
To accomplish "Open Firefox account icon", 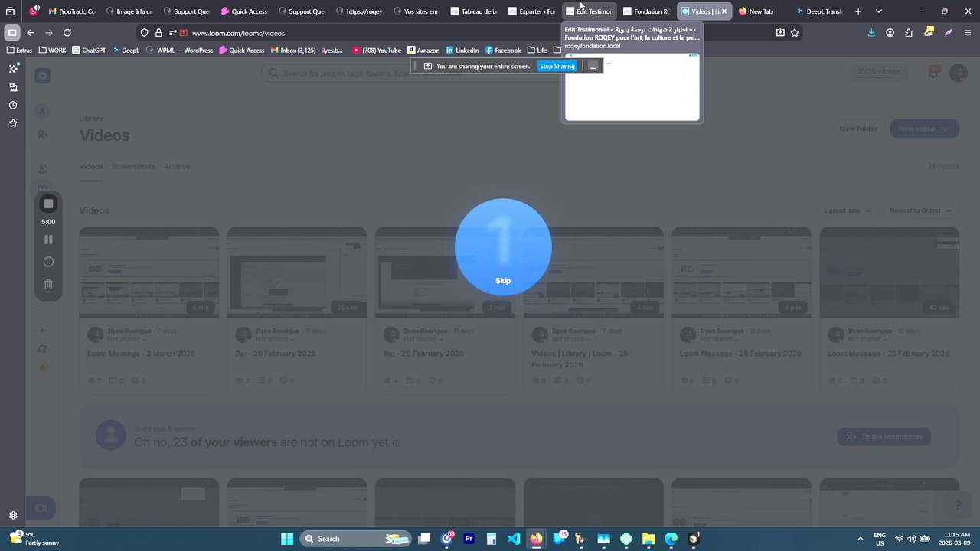I will [x=890, y=33].
